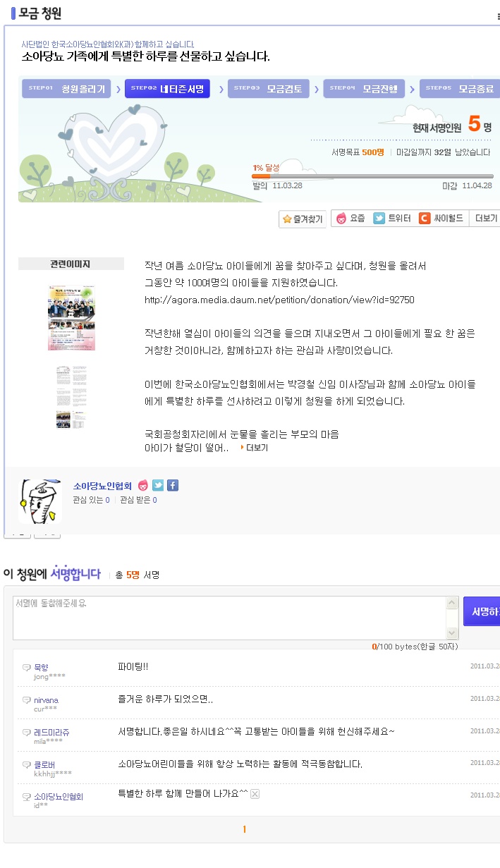Image resolution: width=500 pixels, height=868 pixels.
Task: Expand the share options with 더보기 button
Action: pos(485,219)
